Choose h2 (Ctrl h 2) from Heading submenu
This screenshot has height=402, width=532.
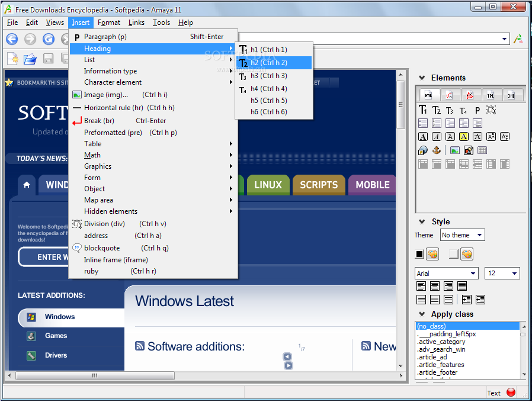(x=274, y=63)
